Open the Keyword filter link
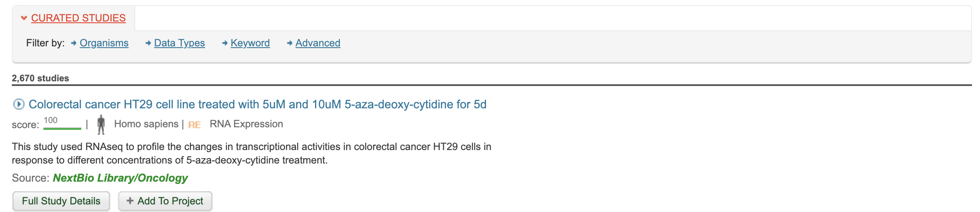The width and height of the screenshot is (980, 212). (250, 43)
